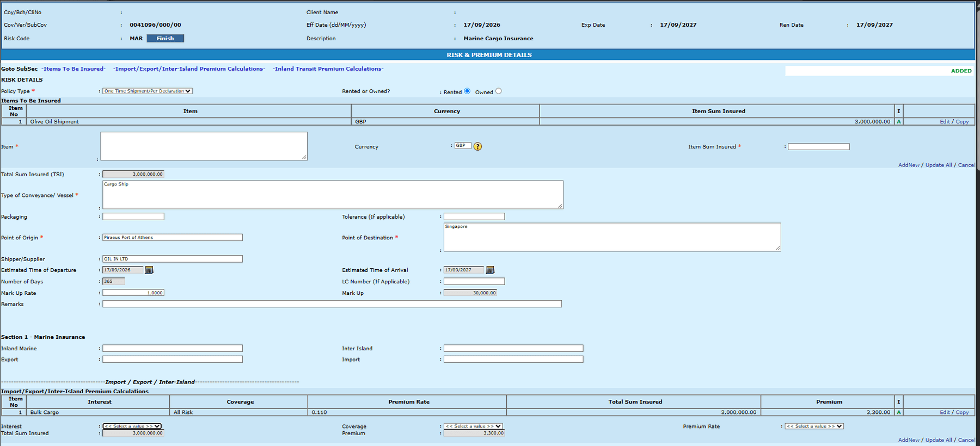
Task: Click the Item Sum Insured input field
Action: click(818, 146)
